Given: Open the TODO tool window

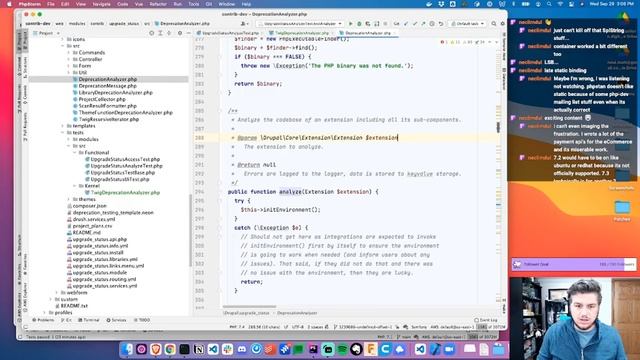Looking at the screenshot, I should (142, 320).
